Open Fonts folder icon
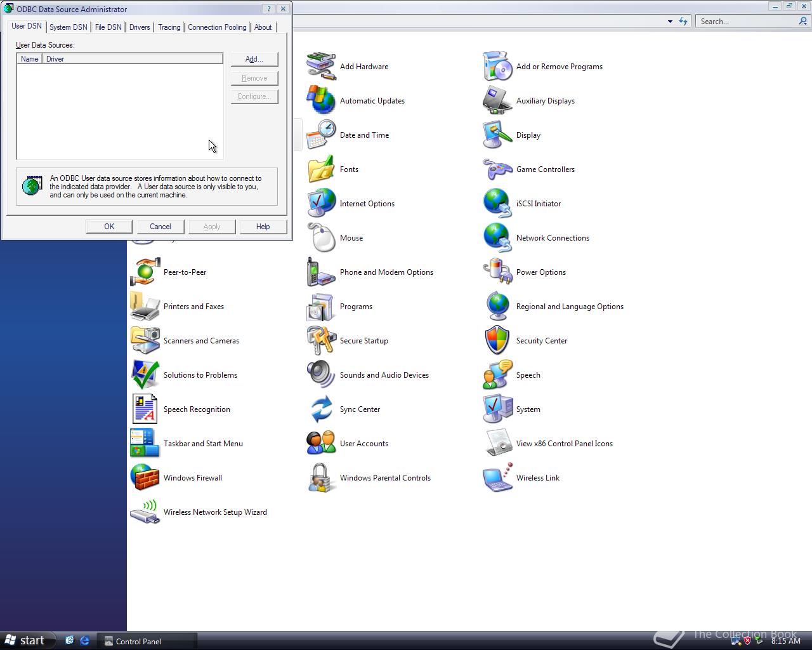This screenshot has height=650, width=812. (x=321, y=169)
